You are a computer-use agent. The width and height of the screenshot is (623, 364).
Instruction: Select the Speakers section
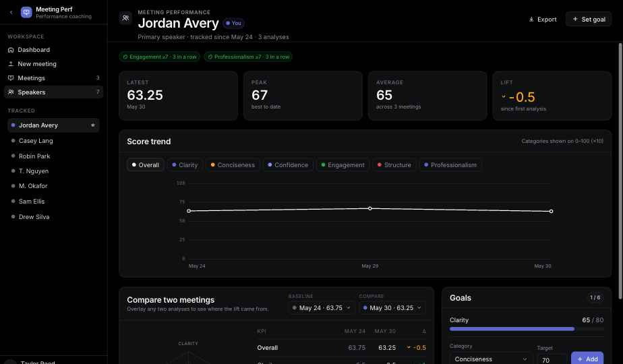click(54, 92)
